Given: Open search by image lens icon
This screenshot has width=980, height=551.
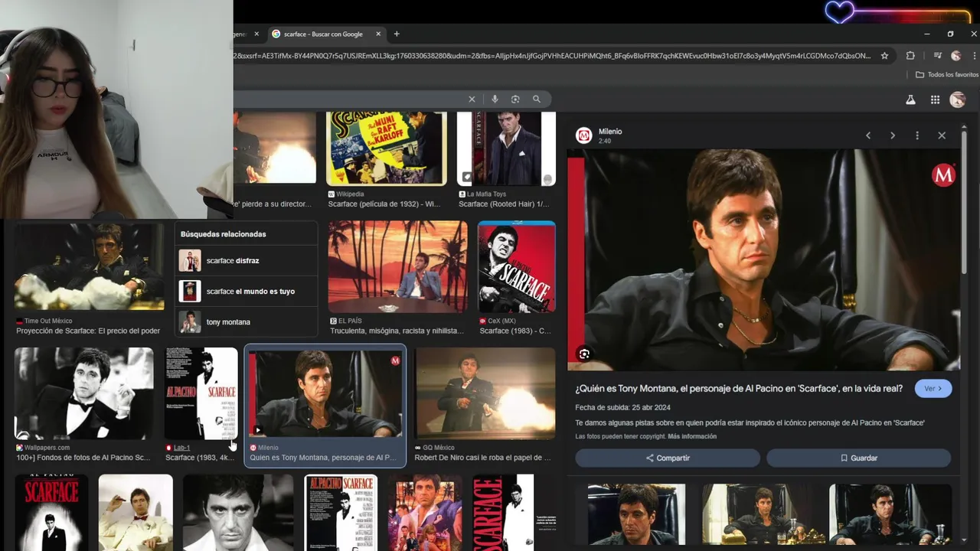Looking at the screenshot, I should [x=515, y=99].
